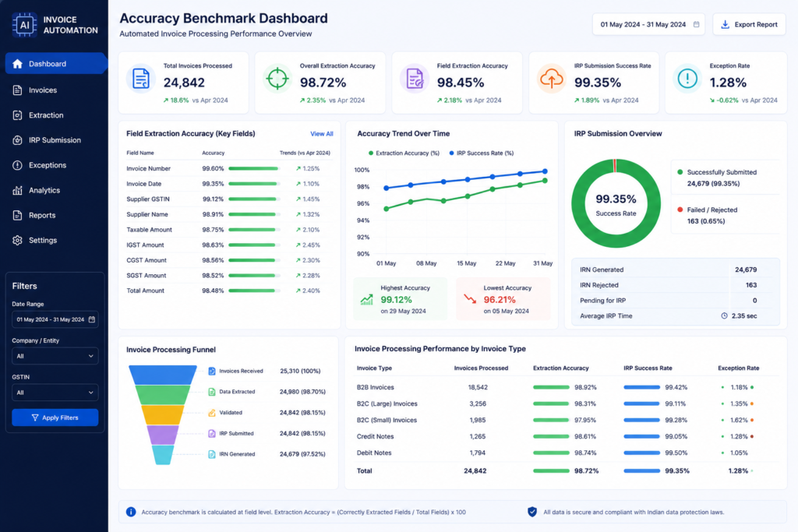Click the Data Extracted funnel icon

point(212,392)
